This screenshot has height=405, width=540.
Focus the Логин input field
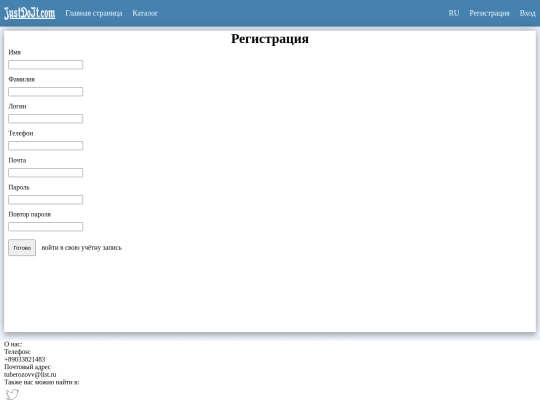point(45,118)
